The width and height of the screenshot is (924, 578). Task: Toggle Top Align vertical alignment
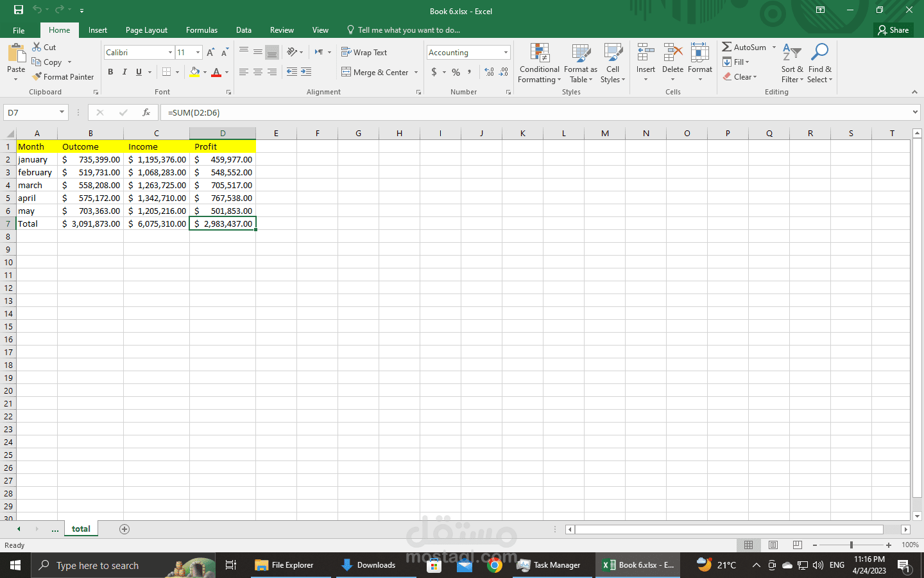(x=244, y=52)
